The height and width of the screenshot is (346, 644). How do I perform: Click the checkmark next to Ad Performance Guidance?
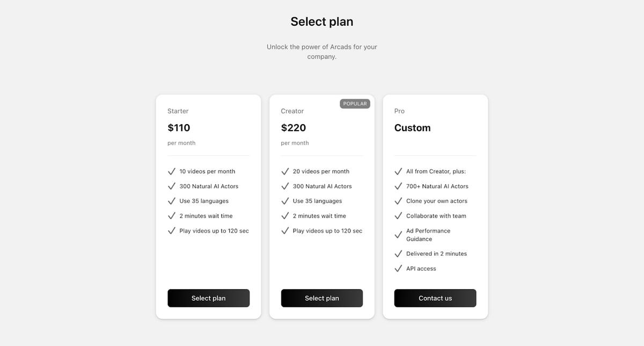398,235
